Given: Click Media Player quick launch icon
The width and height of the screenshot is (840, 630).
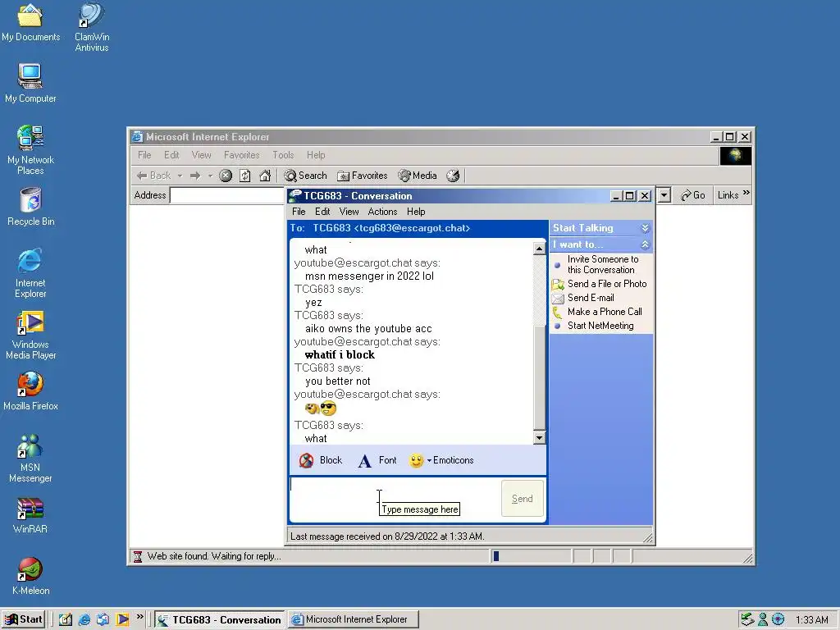Looking at the screenshot, I should [x=123, y=620].
